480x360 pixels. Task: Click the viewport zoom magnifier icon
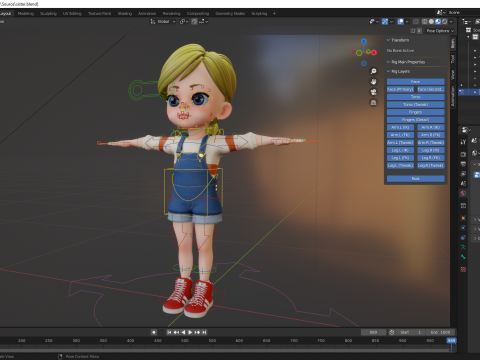[x=373, y=71]
